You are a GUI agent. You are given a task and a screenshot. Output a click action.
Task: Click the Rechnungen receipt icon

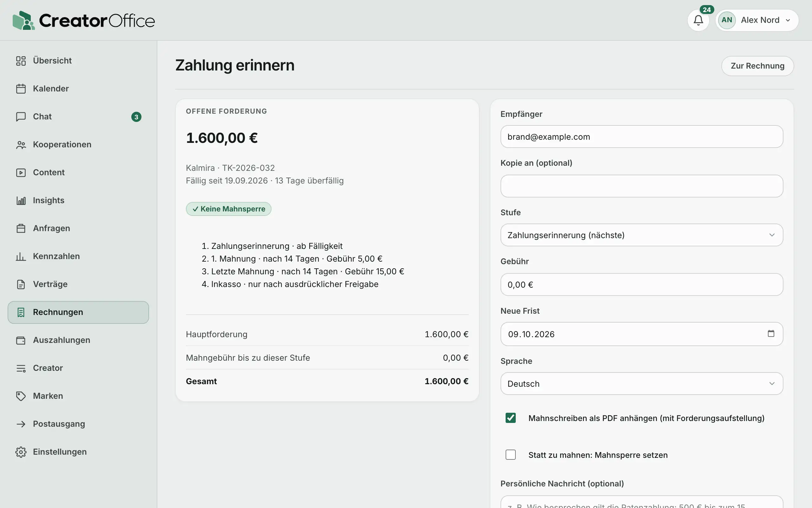pos(21,312)
